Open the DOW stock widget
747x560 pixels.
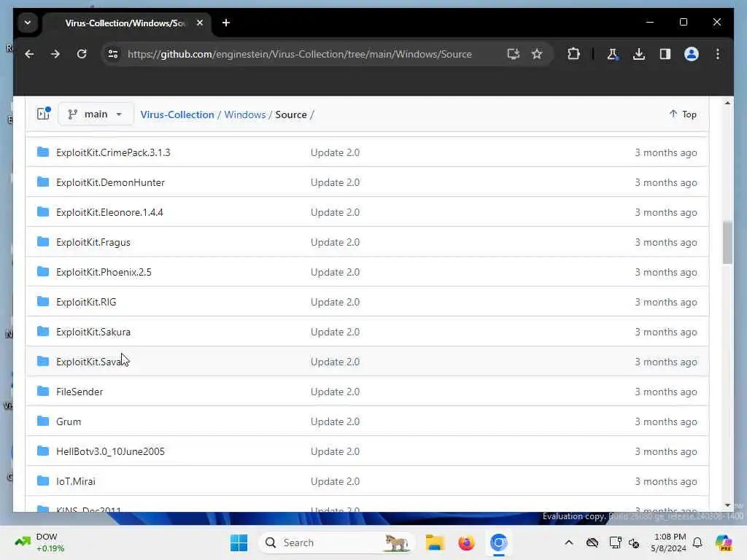click(39, 542)
